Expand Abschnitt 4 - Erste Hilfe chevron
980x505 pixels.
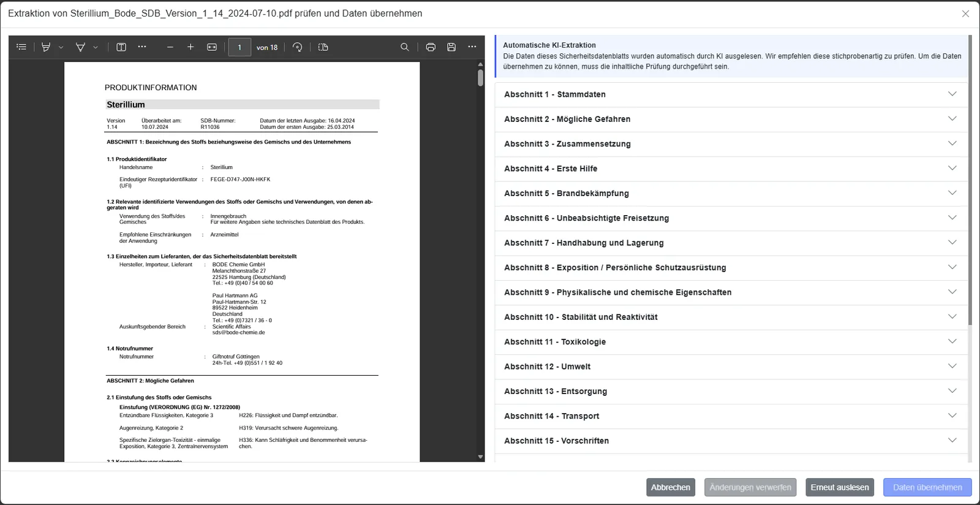coord(952,169)
